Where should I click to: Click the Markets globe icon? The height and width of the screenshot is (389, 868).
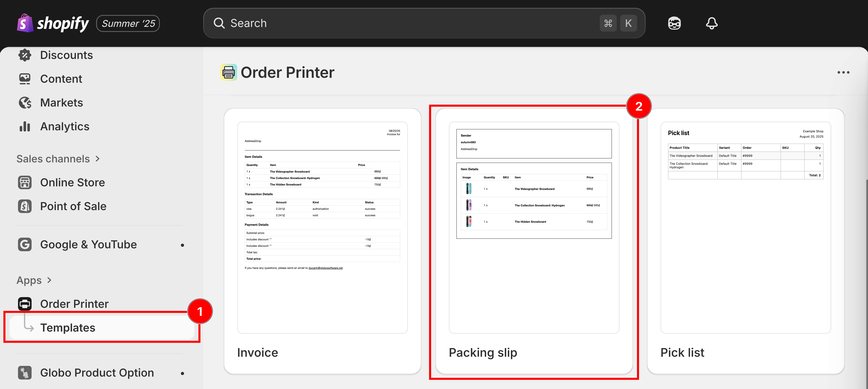(25, 102)
